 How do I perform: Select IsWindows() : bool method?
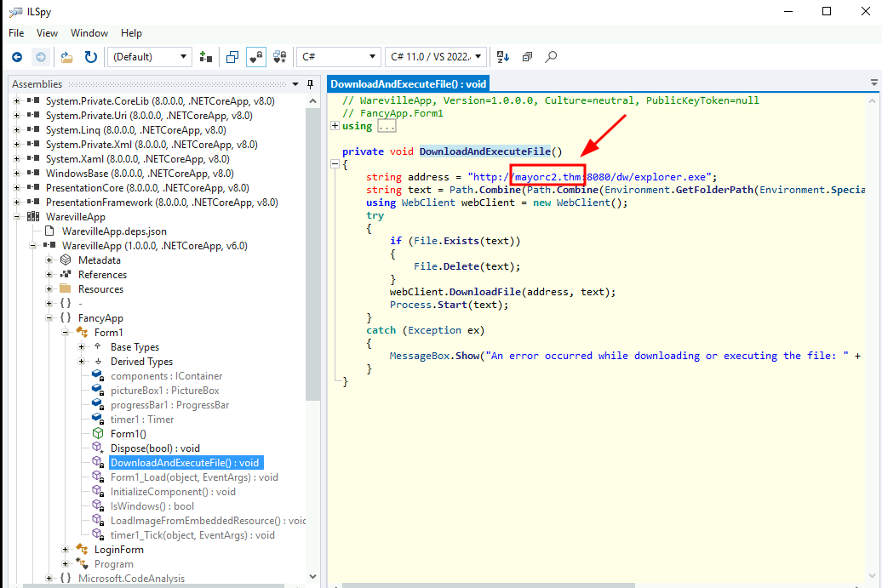pyautogui.click(x=152, y=506)
